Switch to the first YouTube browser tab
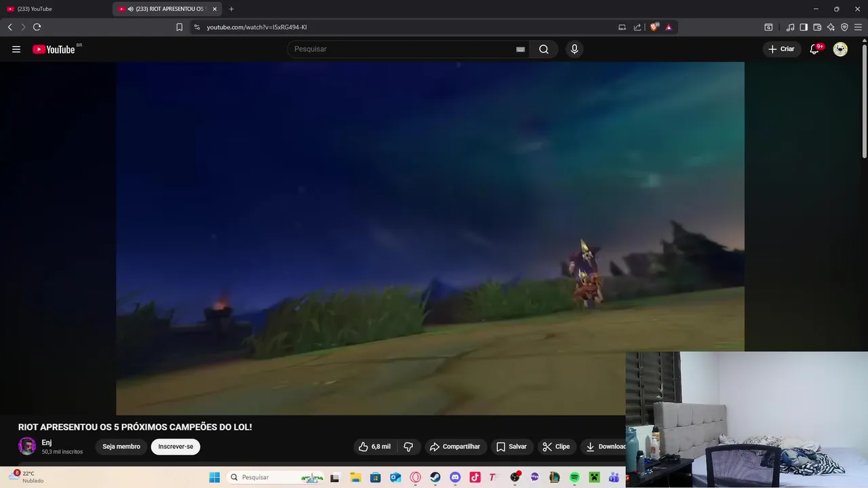Image resolution: width=868 pixels, height=488 pixels. point(54,9)
